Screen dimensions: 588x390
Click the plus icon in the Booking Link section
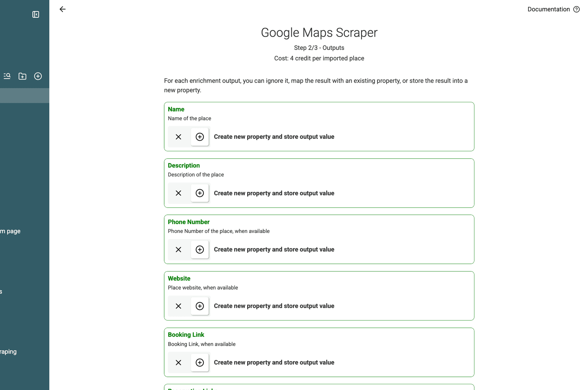pos(200,362)
